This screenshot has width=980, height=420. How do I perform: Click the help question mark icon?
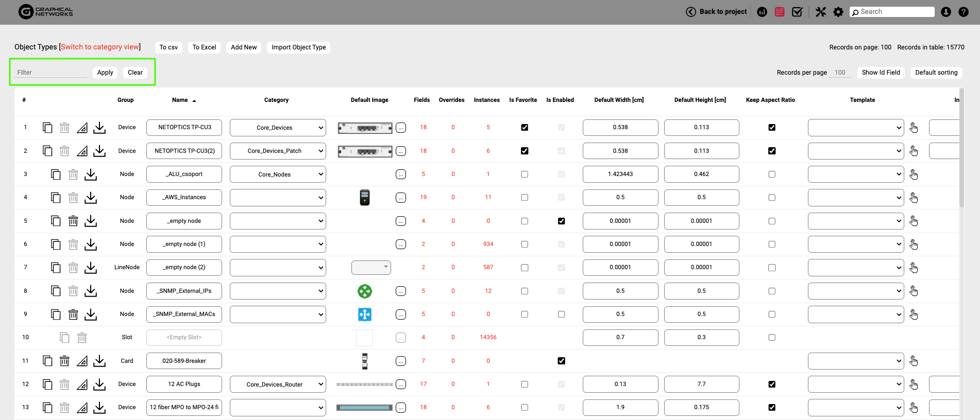(x=963, y=12)
